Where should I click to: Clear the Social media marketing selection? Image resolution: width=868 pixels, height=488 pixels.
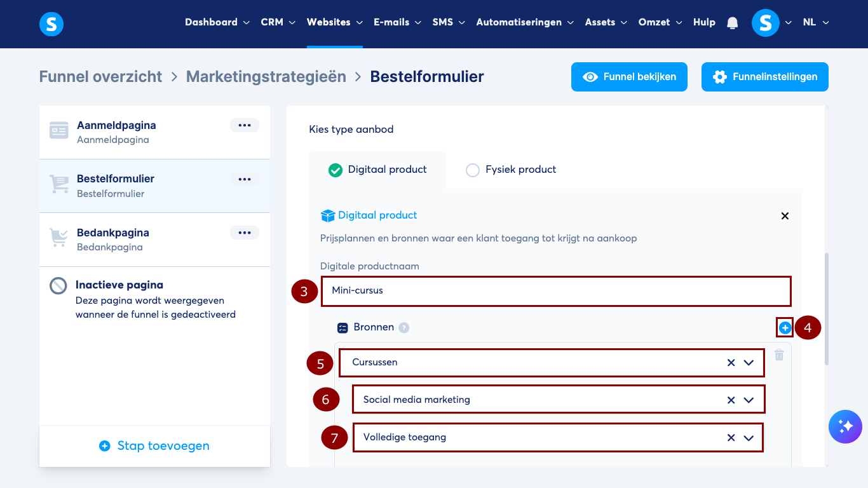click(x=731, y=400)
